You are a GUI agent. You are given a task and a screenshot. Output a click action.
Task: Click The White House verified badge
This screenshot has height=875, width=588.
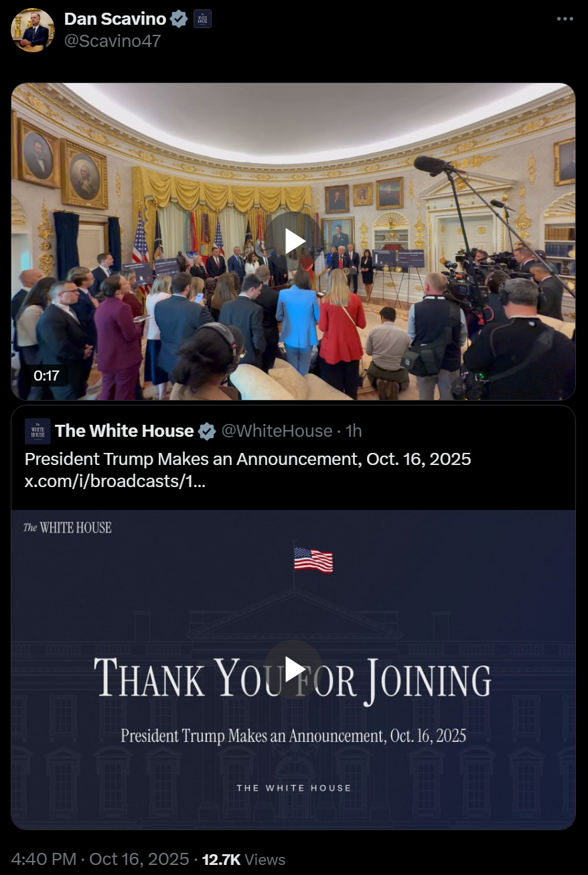pos(207,431)
